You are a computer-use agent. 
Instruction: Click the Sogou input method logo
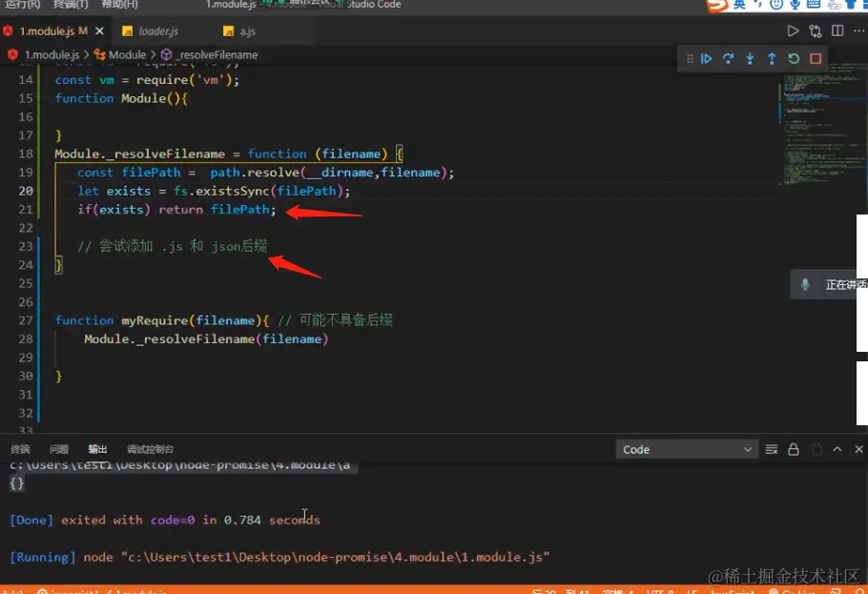[x=717, y=5]
